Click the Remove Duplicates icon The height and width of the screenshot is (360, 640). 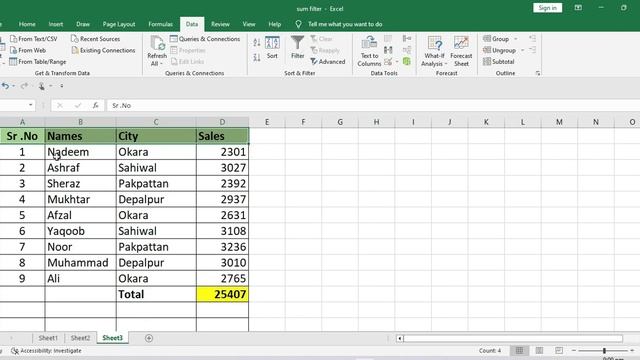pyautogui.click(x=388, y=50)
